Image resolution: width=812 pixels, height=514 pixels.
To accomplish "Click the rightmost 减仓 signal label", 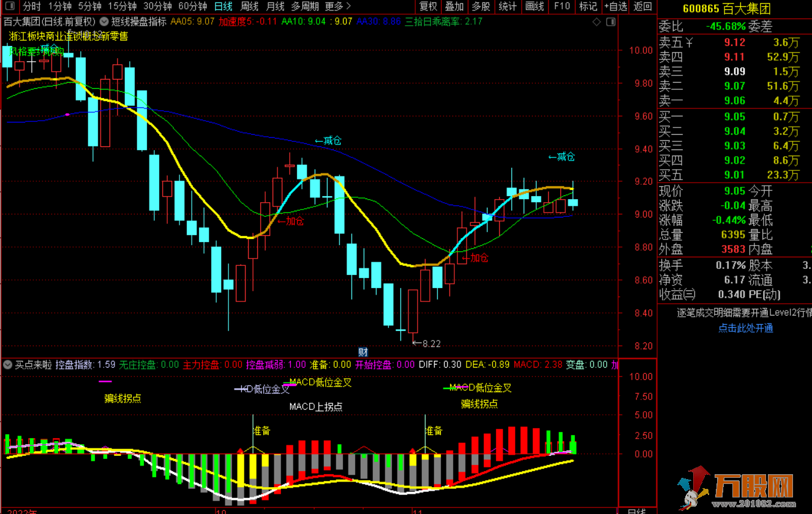I will point(562,157).
